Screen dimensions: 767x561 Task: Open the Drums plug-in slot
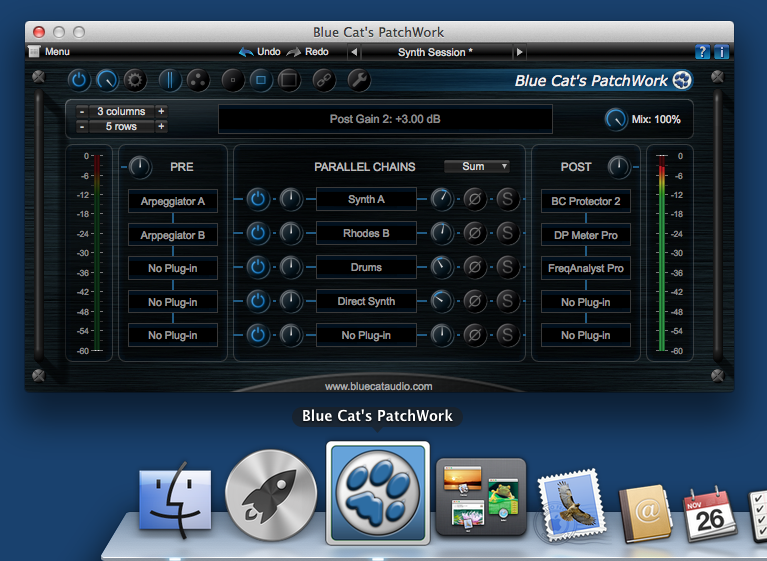pos(366,267)
